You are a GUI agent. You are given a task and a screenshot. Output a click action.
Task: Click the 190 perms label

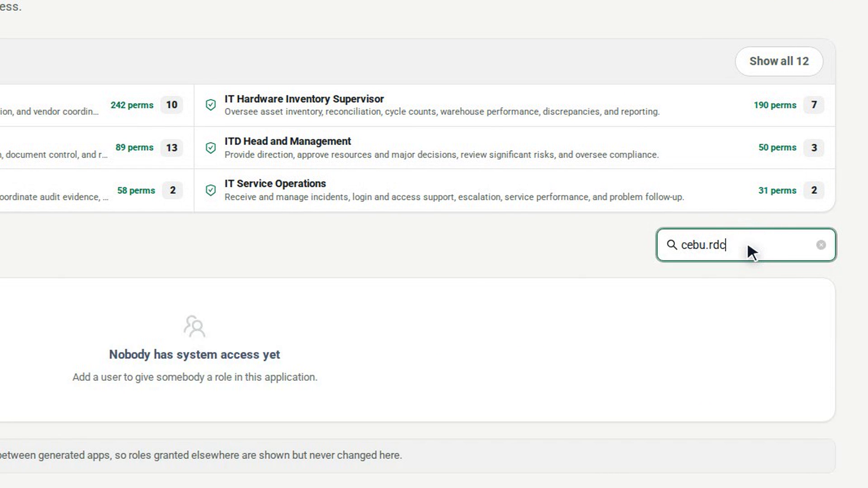tap(775, 105)
